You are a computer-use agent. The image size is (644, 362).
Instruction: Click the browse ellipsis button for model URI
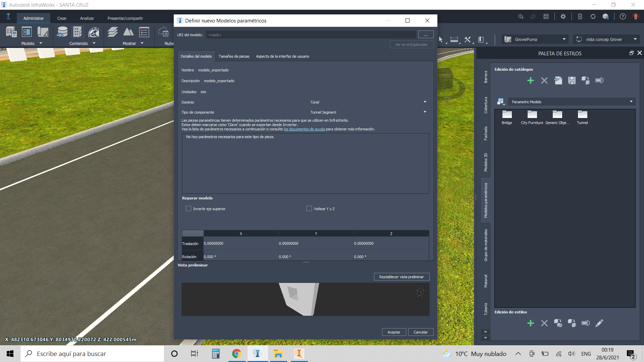tap(426, 35)
